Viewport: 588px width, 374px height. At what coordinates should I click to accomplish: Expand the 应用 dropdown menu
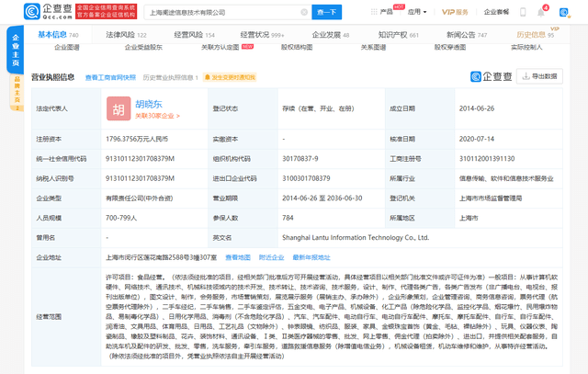417,12
